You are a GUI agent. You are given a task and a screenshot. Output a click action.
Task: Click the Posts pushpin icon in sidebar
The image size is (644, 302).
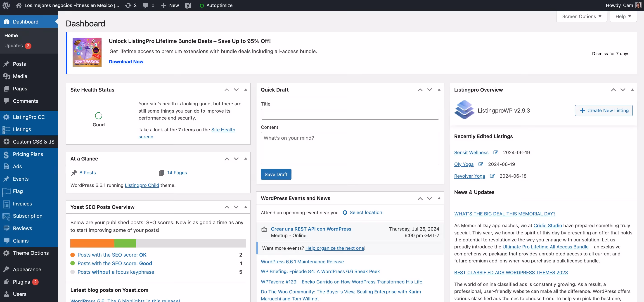pos(7,64)
